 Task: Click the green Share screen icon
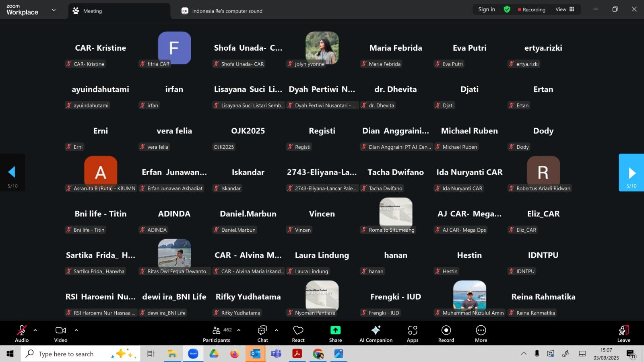click(335, 330)
